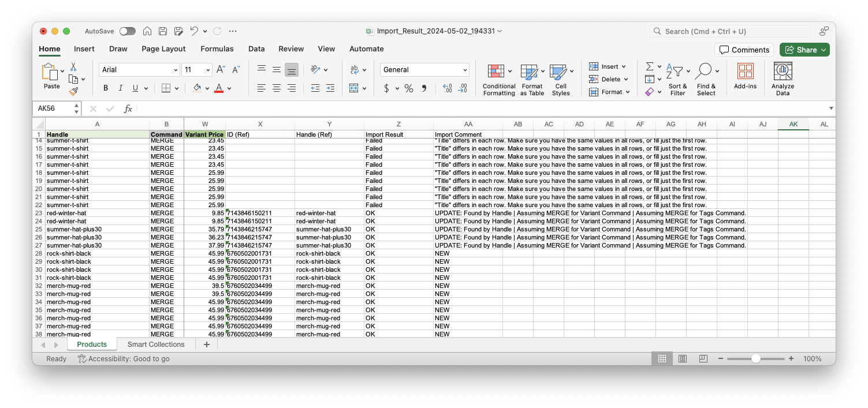Expand the General number format dropdown
Image resolution: width=868 pixels, height=408 pixels.
click(x=465, y=70)
